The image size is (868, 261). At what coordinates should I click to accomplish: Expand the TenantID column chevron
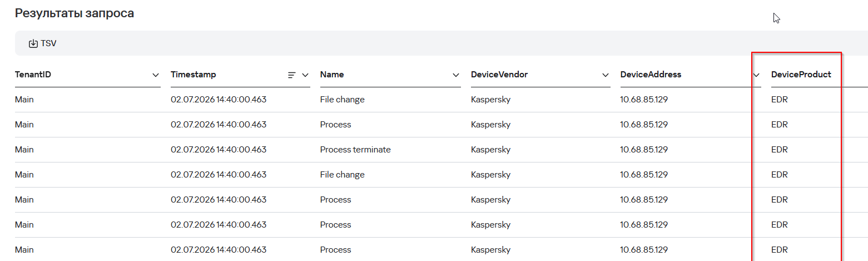pyautogui.click(x=156, y=75)
